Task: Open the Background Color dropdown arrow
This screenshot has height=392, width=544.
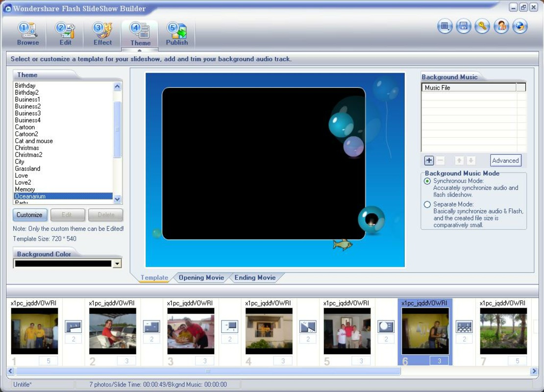Action: click(x=117, y=264)
